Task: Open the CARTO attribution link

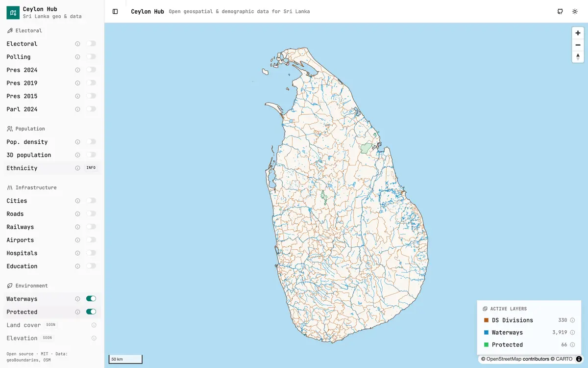Action: coord(564,359)
